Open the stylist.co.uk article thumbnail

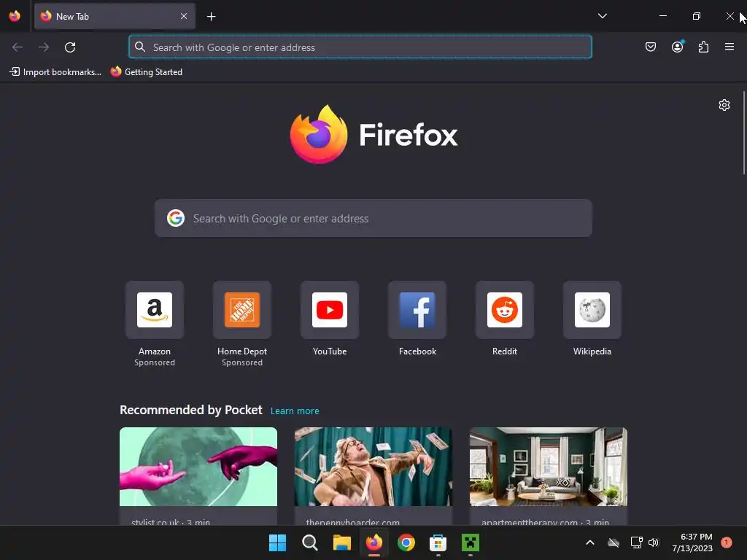[198, 467]
